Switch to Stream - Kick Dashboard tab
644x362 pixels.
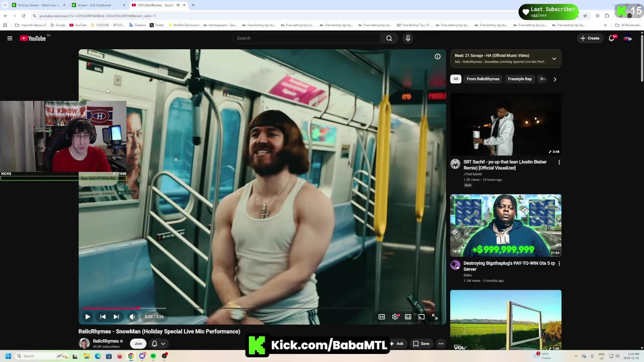[98, 5]
